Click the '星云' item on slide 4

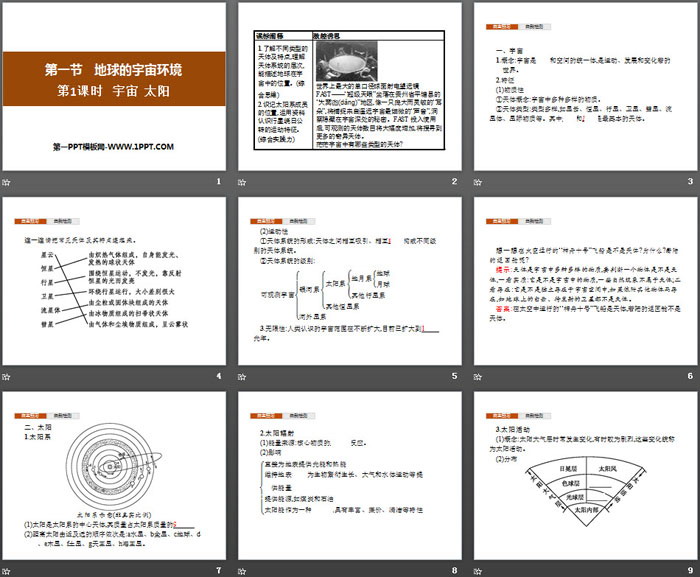coord(47,255)
